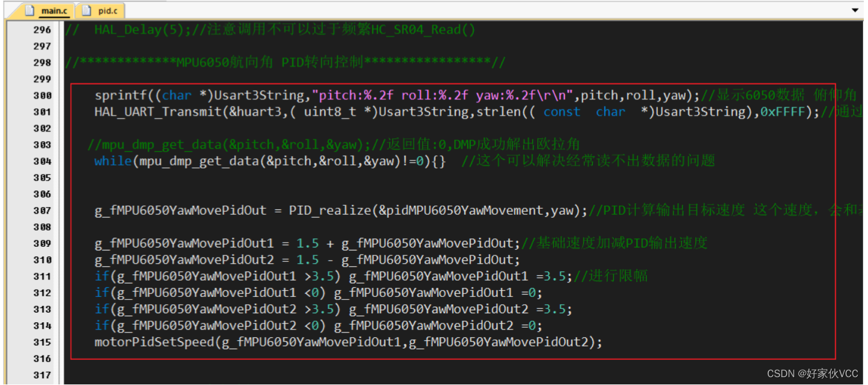Click the HAL_Delay(5) comment on line 296

click(x=270, y=30)
